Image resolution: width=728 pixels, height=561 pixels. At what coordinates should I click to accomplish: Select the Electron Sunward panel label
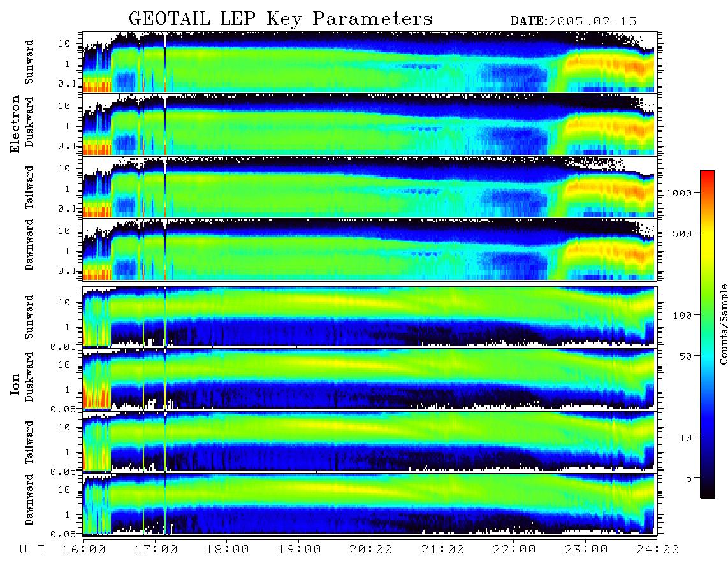[29, 62]
